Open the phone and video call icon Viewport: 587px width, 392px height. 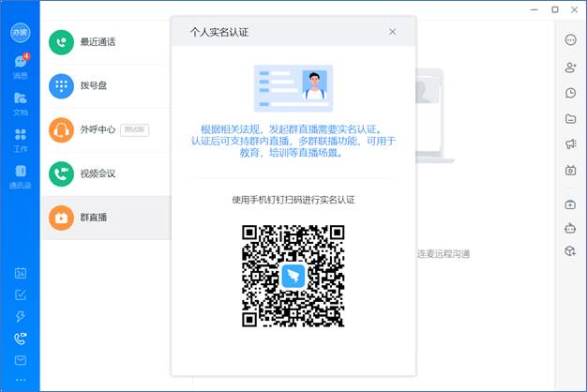(21, 339)
